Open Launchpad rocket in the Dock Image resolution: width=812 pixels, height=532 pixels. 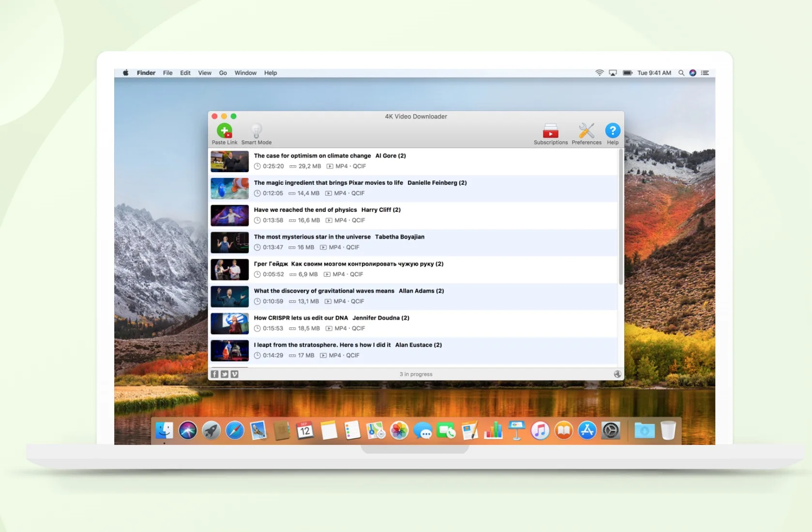click(x=211, y=430)
